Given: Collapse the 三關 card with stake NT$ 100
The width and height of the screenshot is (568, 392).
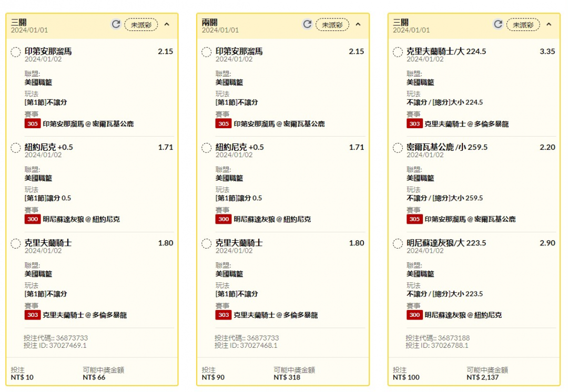Looking at the screenshot, I should pos(549,24).
